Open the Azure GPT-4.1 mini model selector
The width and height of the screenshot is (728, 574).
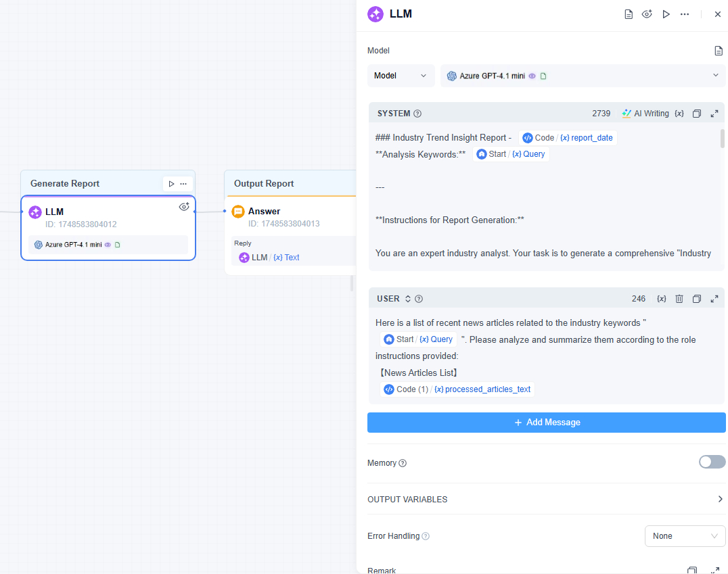[x=583, y=76]
